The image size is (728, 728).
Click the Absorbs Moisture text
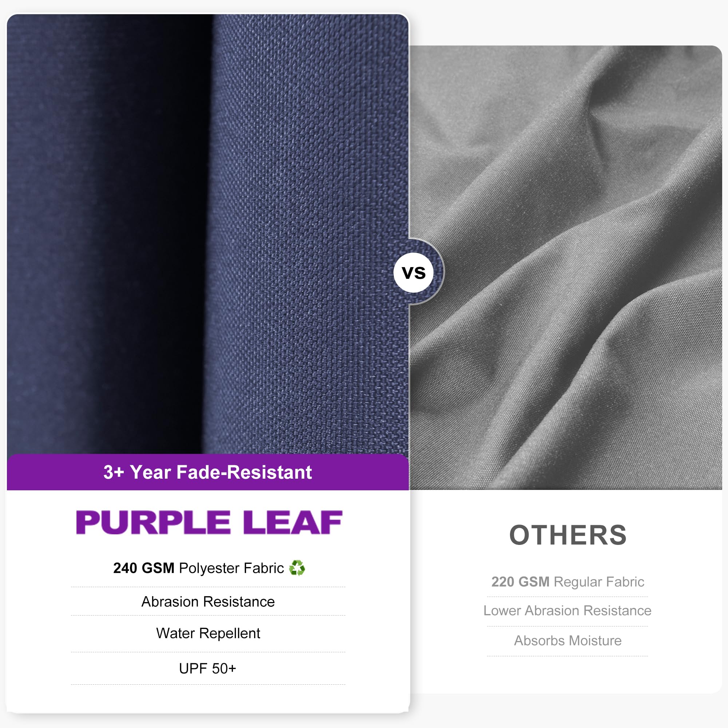567,641
